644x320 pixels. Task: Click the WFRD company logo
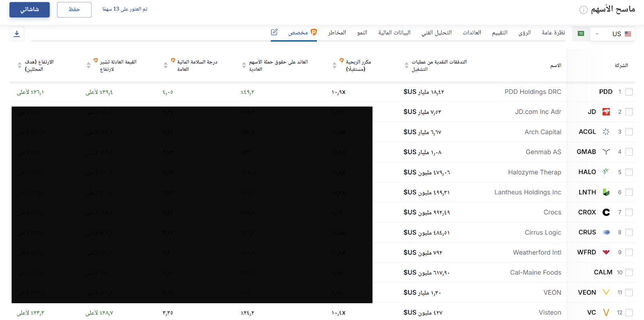(x=606, y=252)
